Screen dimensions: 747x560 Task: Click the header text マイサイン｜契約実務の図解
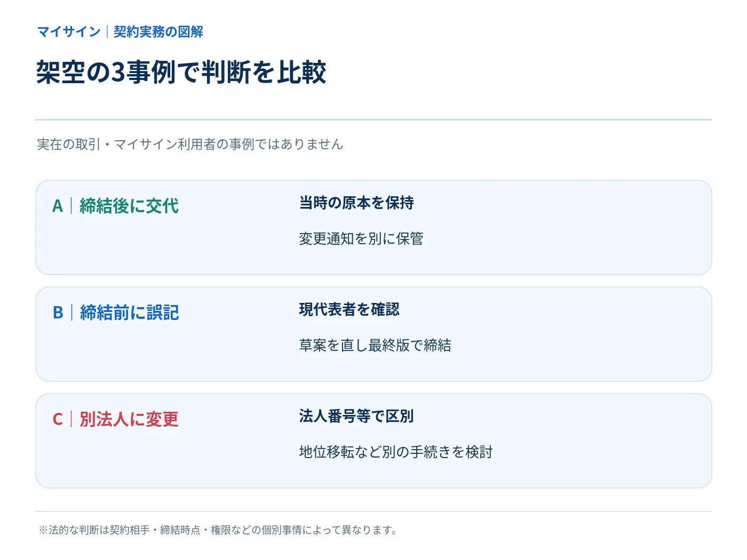click(x=120, y=32)
